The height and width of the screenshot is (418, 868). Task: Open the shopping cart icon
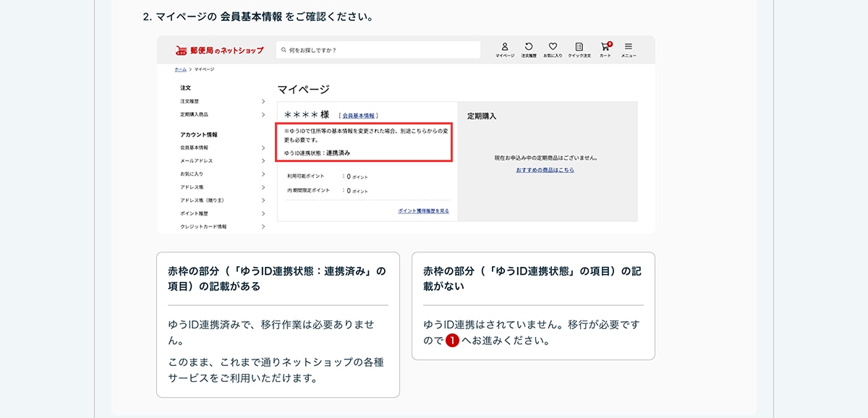605,46
